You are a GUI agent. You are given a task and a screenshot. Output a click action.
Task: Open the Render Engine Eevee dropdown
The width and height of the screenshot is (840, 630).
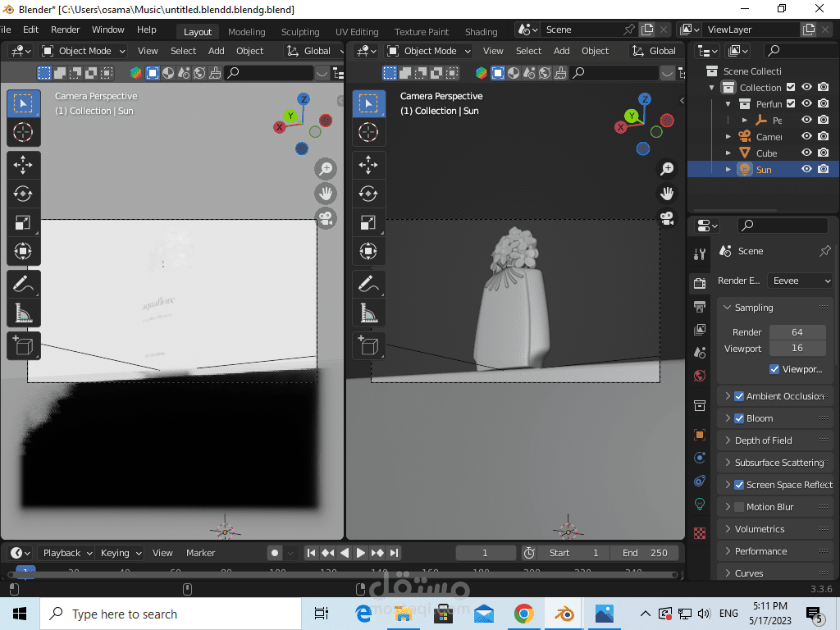tap(801, 281)
